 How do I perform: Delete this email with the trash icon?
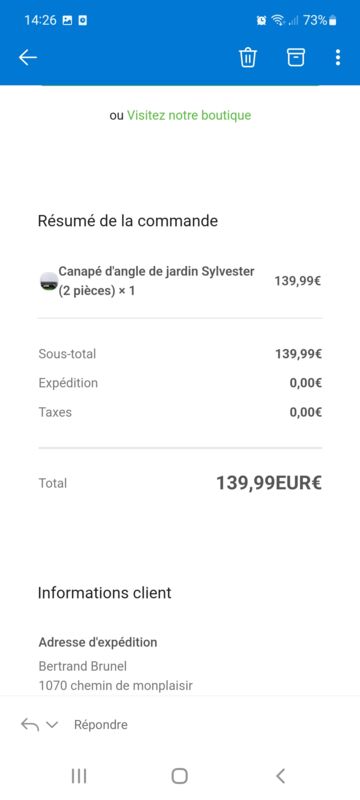click(x=248, y=58)
